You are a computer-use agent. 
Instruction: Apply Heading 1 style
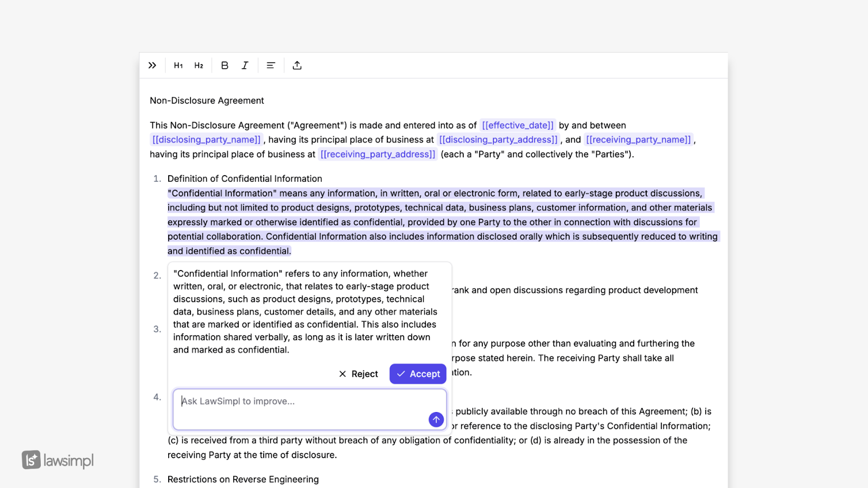coord(178,66)
